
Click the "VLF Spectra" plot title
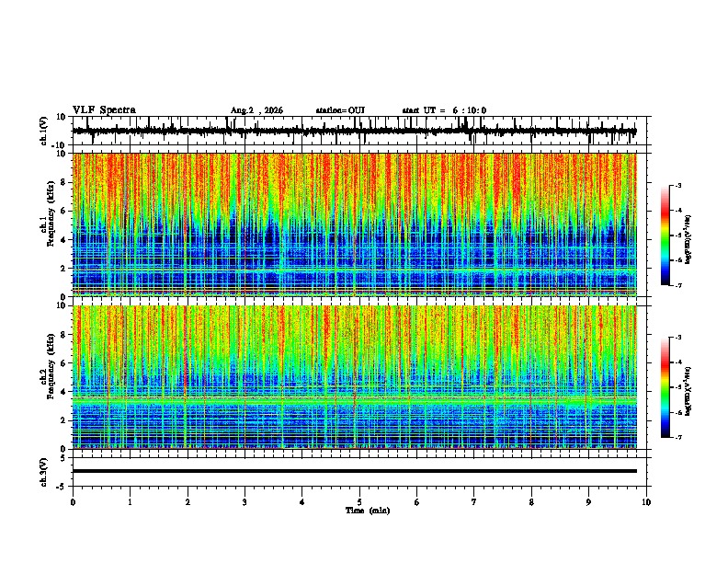click(x=104, y=110)
